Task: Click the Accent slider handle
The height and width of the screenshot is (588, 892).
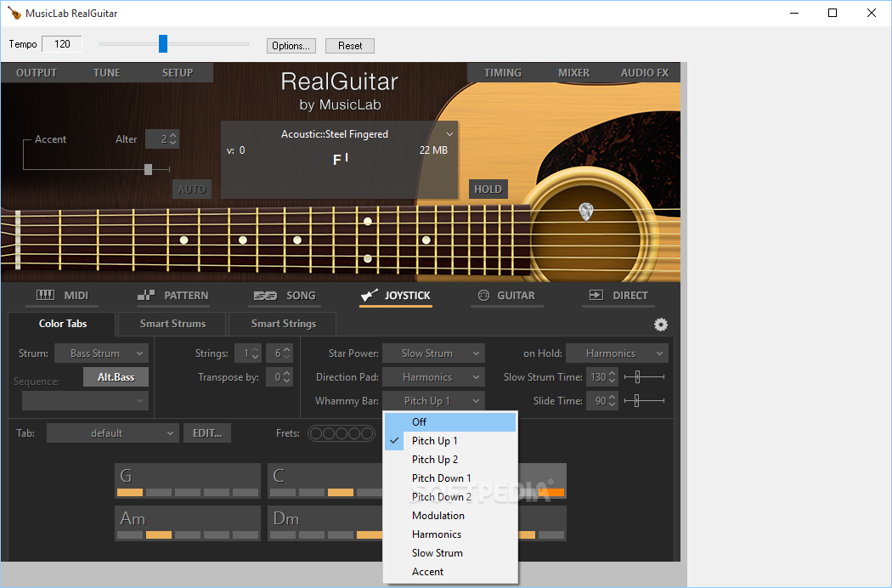Action: (x=148, y=169)
